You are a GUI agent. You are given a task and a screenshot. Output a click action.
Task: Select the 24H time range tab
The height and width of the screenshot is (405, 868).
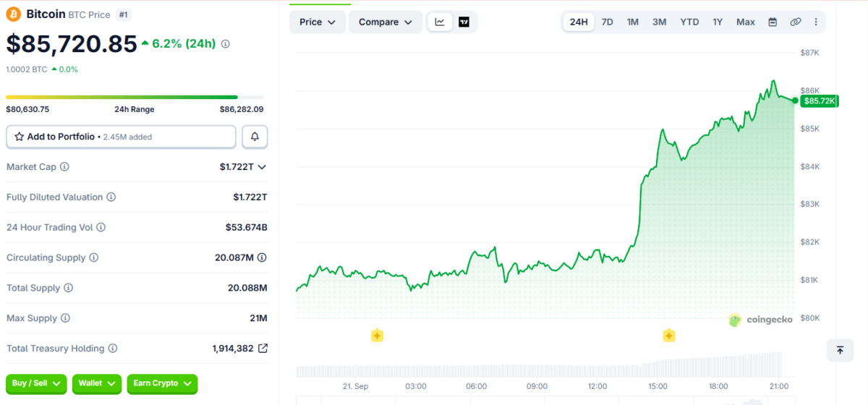(579, 22)
